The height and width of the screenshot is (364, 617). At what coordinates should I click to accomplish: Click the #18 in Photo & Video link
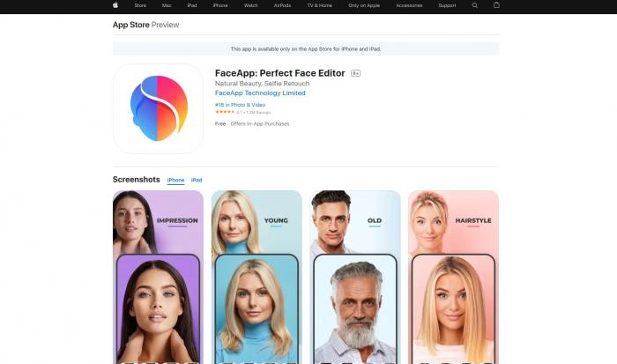pyautogui.click(x=240, y=105)
